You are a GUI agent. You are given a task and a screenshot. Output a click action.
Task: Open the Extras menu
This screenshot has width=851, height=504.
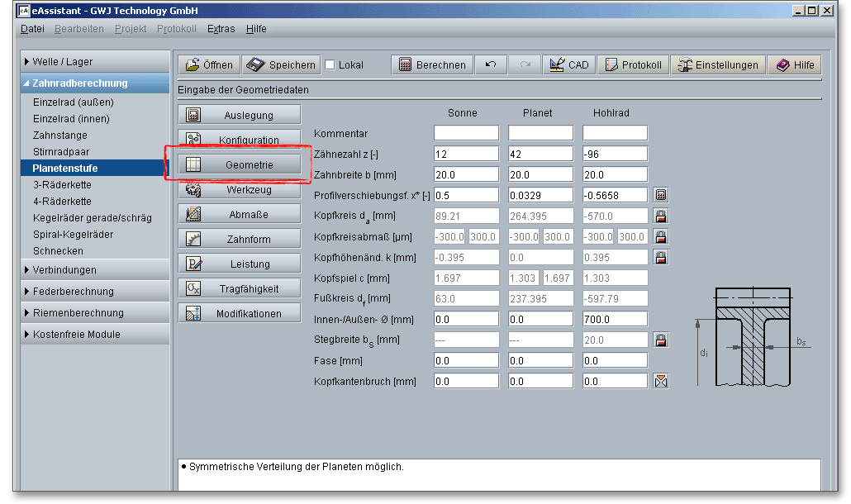click(x=221, y=29)
